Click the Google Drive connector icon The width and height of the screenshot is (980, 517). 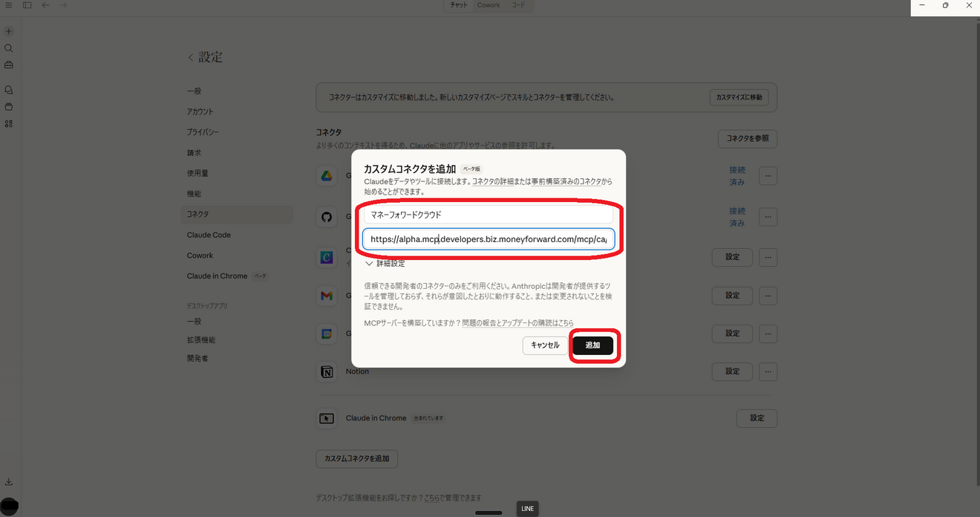[x=326, y=176]
